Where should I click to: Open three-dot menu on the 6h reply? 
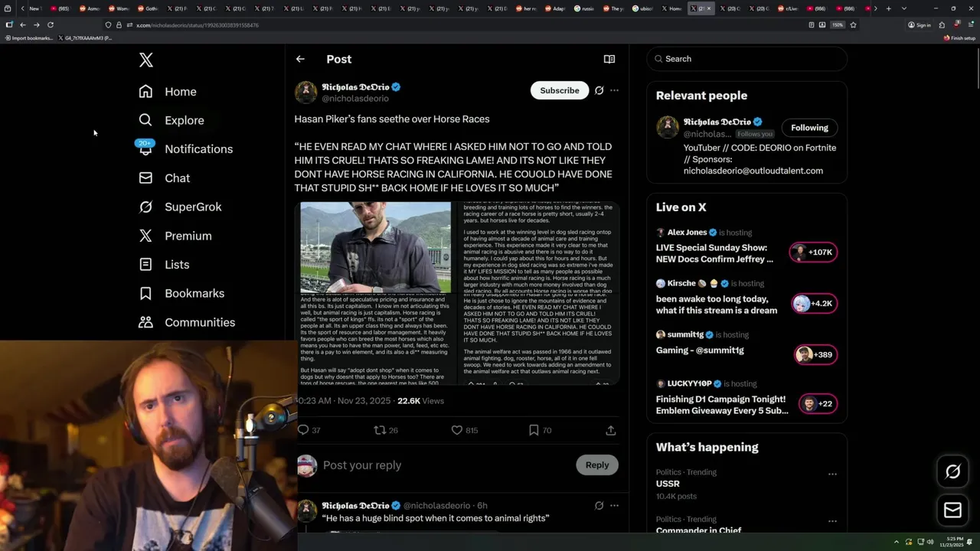(614, 506)
